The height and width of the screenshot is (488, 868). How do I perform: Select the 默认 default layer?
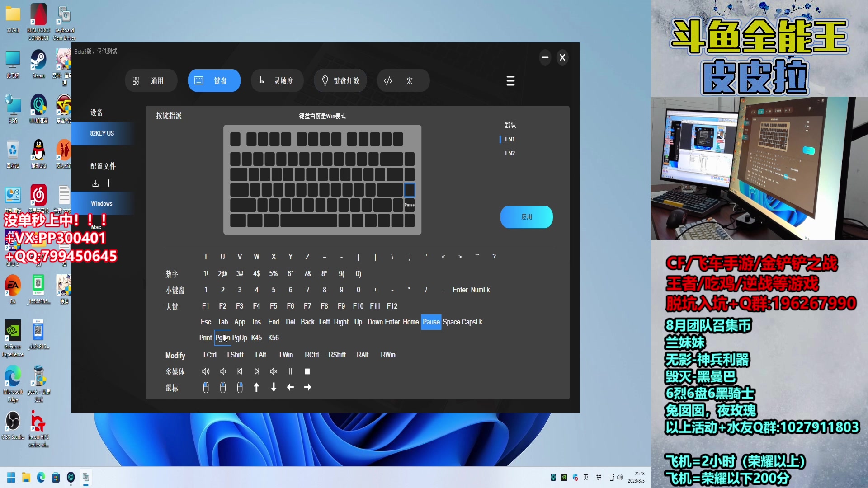pyautogui.click(x=511, y=125)
